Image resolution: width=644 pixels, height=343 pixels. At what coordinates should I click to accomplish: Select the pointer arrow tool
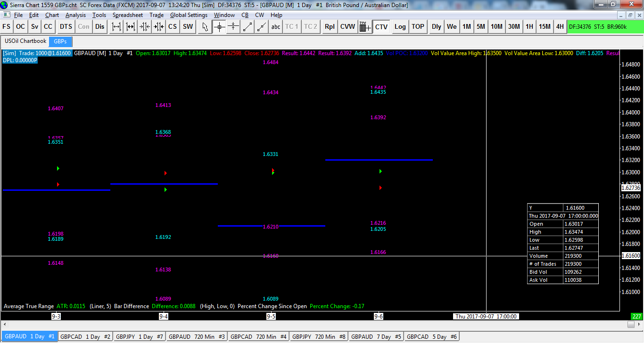click(x=205, y=26)
